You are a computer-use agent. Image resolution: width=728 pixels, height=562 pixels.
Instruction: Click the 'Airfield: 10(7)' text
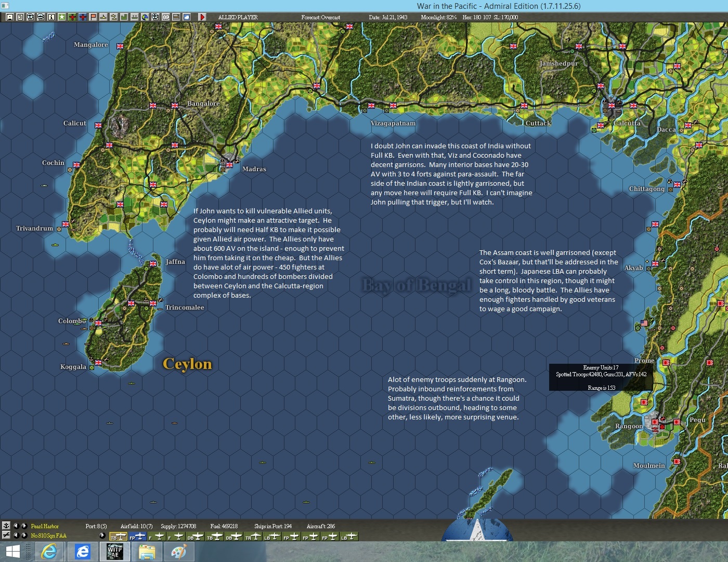[x=137, y=526]
